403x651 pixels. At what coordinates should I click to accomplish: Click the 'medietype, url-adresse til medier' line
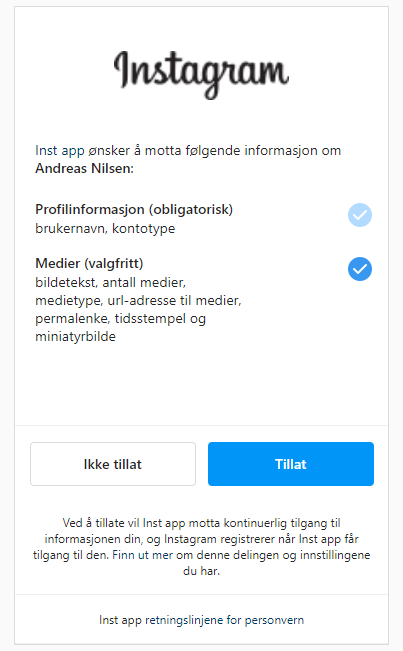[x=138, y=300]
